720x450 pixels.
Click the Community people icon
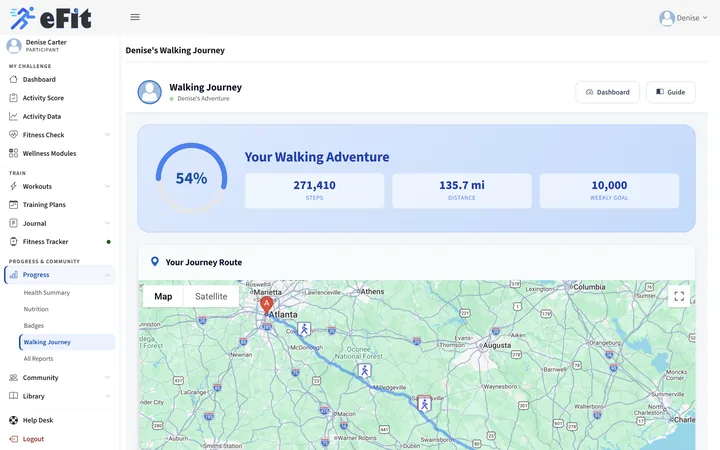click(13, 377)
